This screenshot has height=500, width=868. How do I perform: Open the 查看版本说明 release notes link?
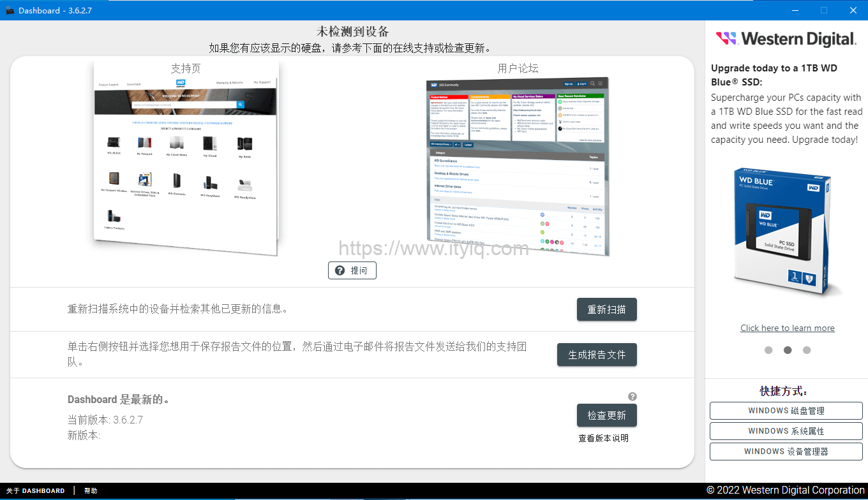point(603,438)
